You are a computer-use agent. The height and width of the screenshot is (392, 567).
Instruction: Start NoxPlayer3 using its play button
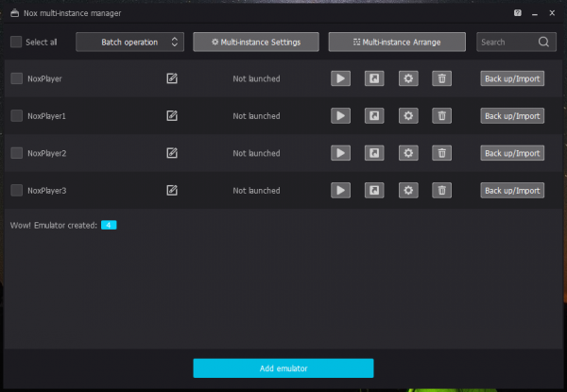[x=340, y=190]
